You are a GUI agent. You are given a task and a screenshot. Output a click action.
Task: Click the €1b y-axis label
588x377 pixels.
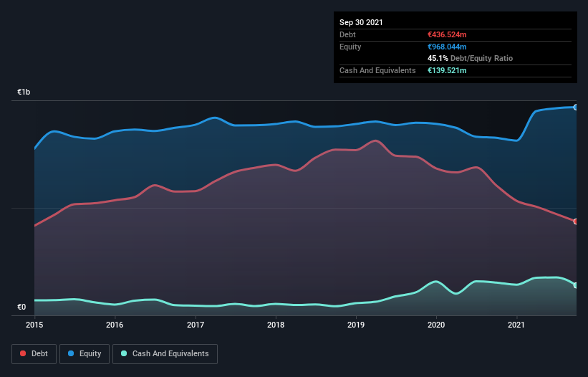24,92
